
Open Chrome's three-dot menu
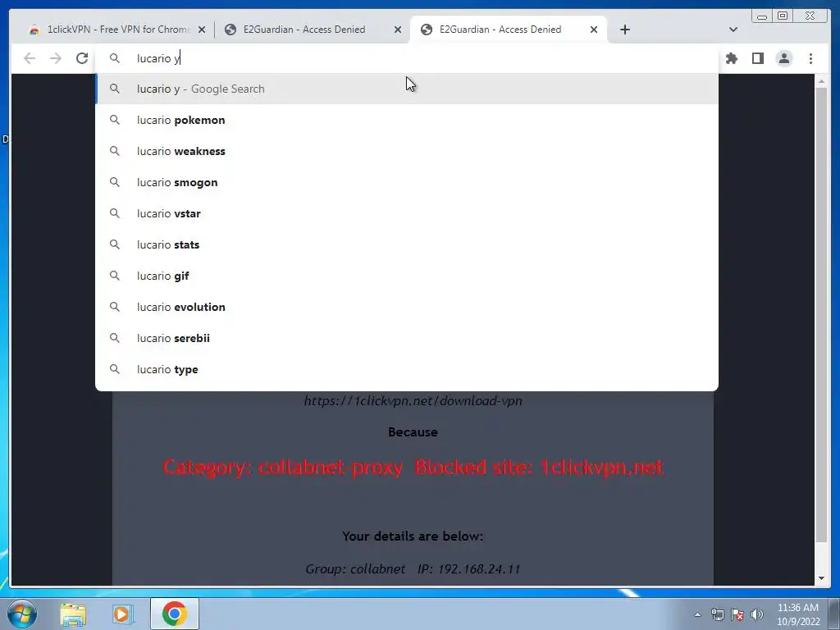pyautogui.click(x=810, y=58)
